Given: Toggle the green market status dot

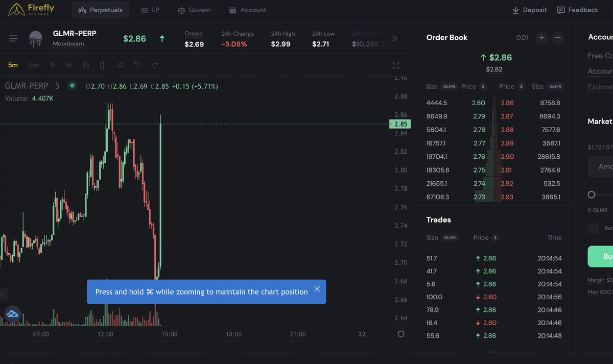Looking at the screenshot, I should (x=73, y=86).
